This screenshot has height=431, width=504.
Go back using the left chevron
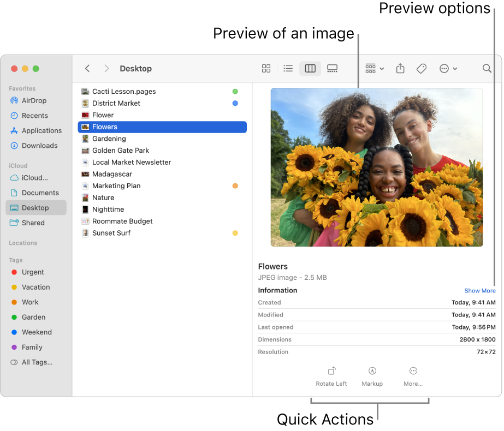[87, 69]
